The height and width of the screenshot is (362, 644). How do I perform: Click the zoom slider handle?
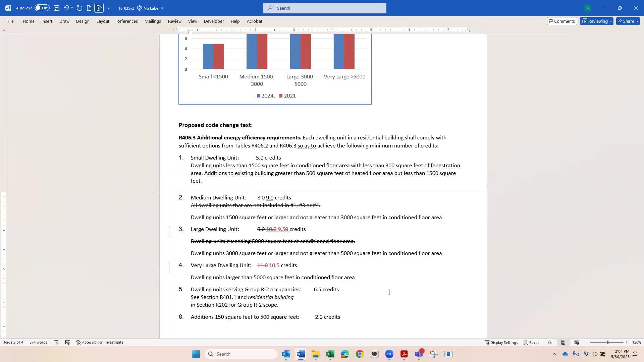607,342
